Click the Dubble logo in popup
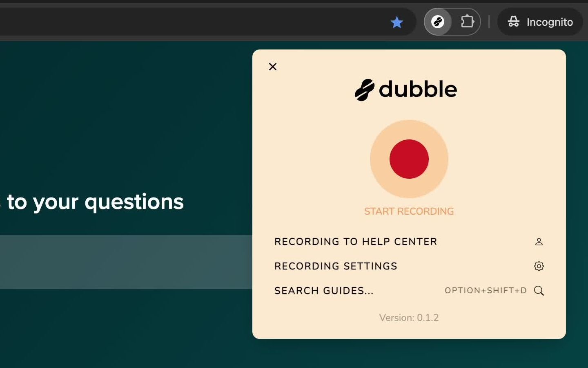Screen dimensions: 588x368 406,90
